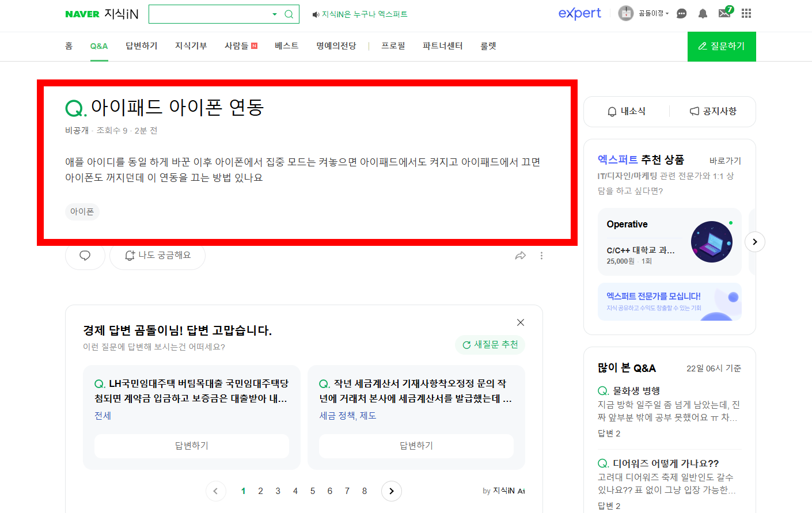Open the 엑스퍼트 전문가를 모십니다 banner
The width and height of the screenshot is (812, 513).
(x=670, y=302)
